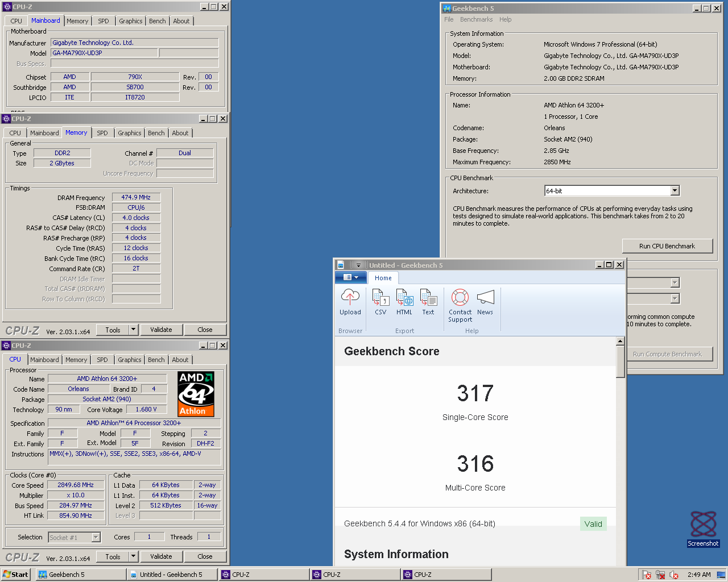Open the quick access toolbar customize arrow
728x582 pixels.
(x=358, y=265)
